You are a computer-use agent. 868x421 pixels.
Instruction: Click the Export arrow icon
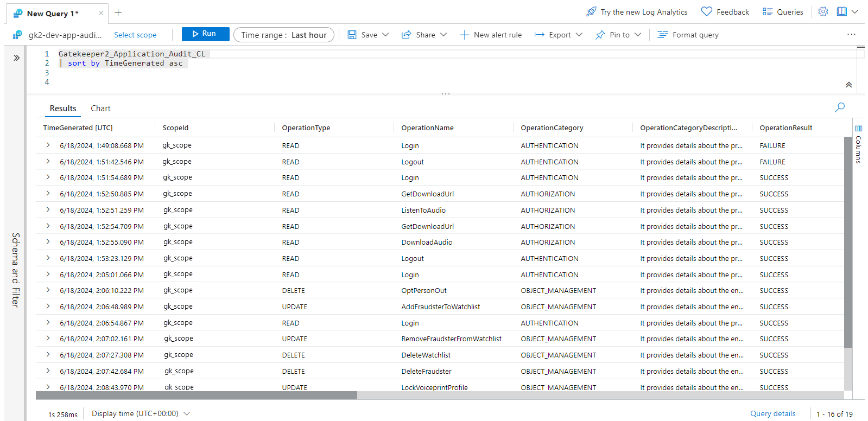(x=539, y=35)
